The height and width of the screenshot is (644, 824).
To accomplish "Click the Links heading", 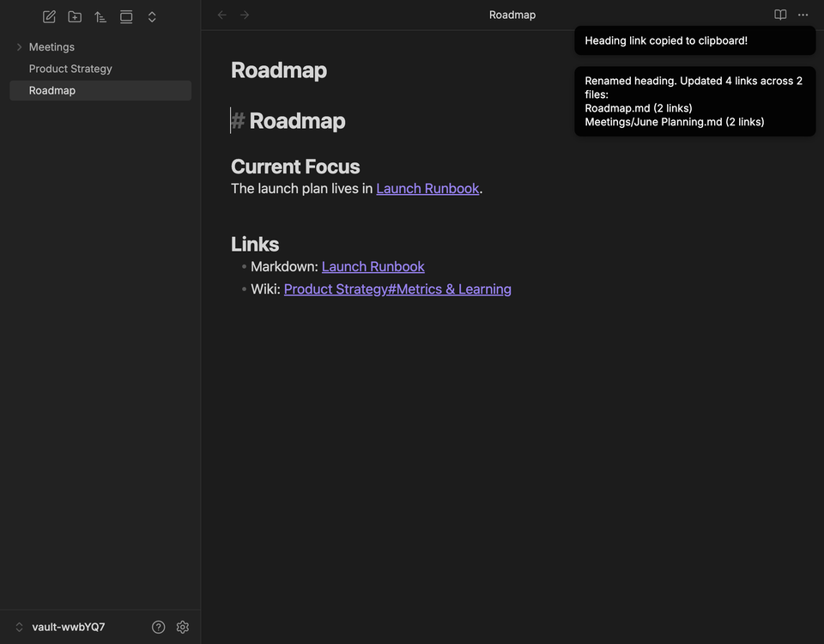I will (x=255, y=245).
